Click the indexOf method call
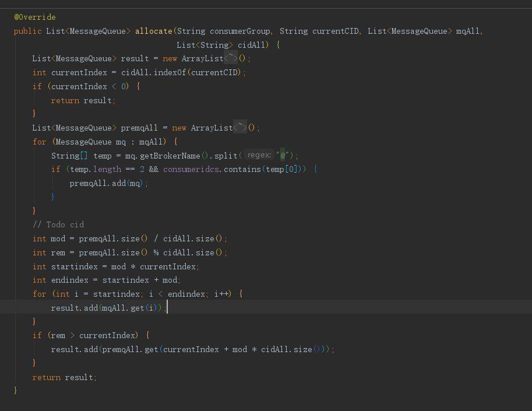Viewport: 532px width, 411px height. [170, 72]
